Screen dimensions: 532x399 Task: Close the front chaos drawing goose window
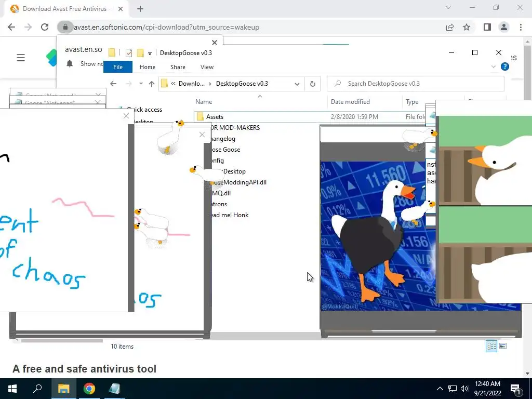126,116
